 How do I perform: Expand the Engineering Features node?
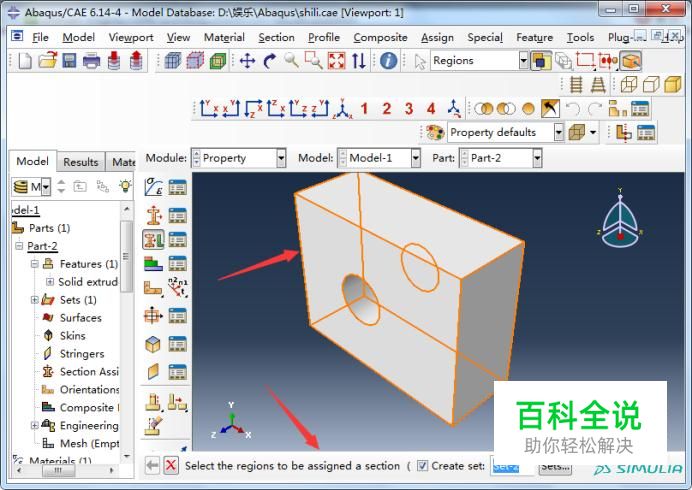tap(34, 426)
